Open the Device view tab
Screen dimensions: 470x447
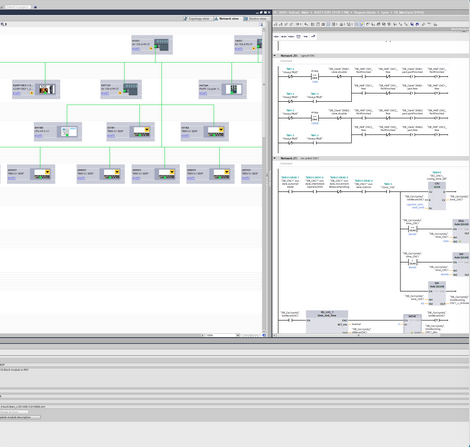click(x=255, y=19)
